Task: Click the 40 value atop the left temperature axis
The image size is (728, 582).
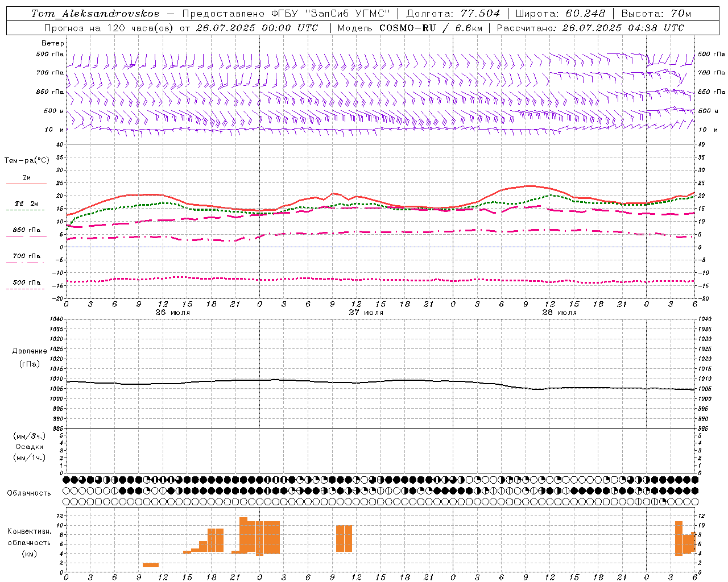Action: pos(59,144)
